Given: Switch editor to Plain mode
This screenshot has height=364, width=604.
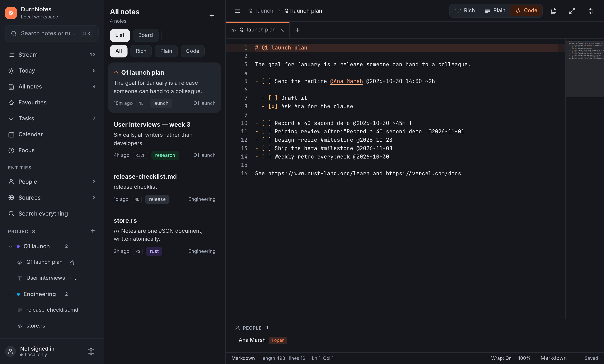Looking at the screenshot, I should (495, 10).
